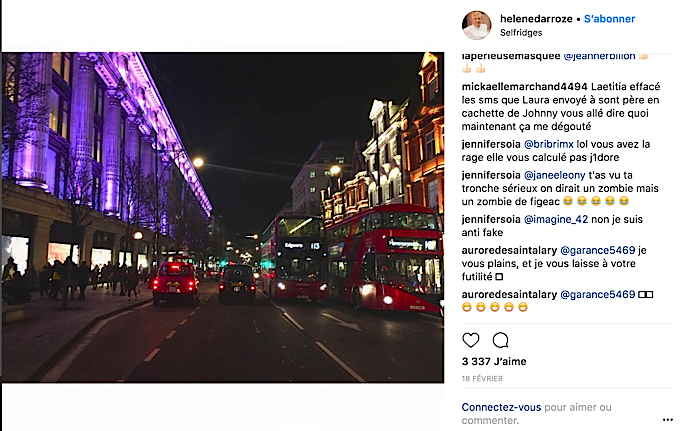Image resolution: width=680 pixels, height=431 pixels.
Task: Click the heart icon to like the post
Action: [x=471, y=340]
